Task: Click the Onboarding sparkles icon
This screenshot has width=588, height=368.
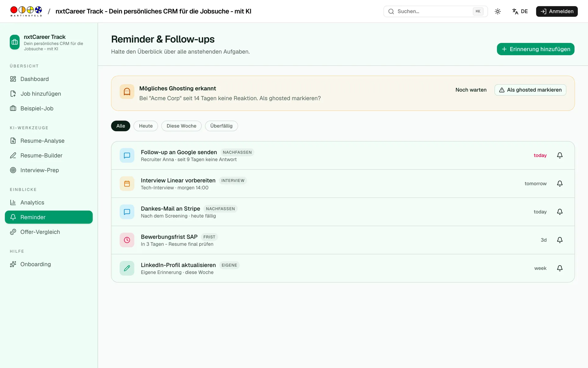Action: click(x=13, y=264)
